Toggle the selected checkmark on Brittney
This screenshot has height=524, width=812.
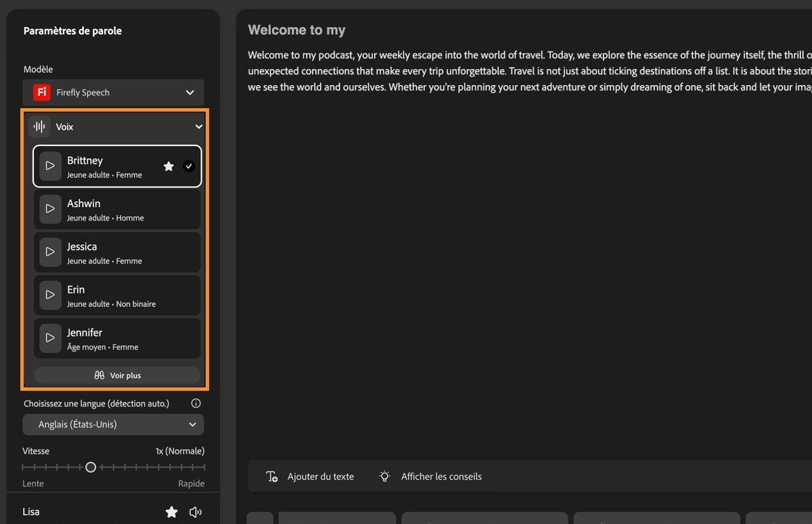(x=189, y=166)
